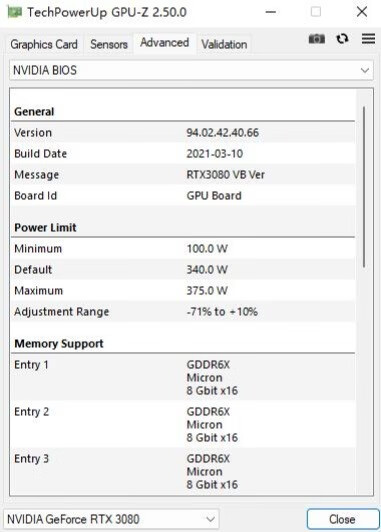Open the NVIDIA GeForce RTX 3080 selector
Screen dimensions: 381x532
[111, 519]
